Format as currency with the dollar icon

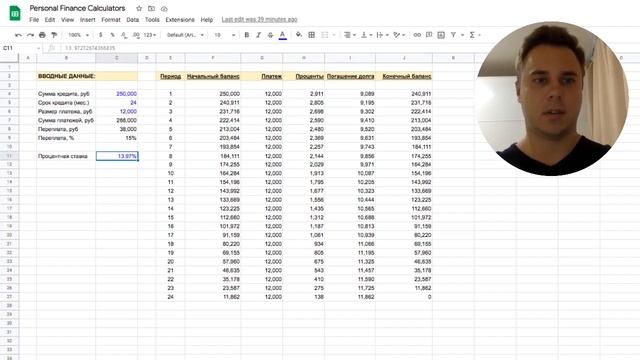[x=100, y=35]
